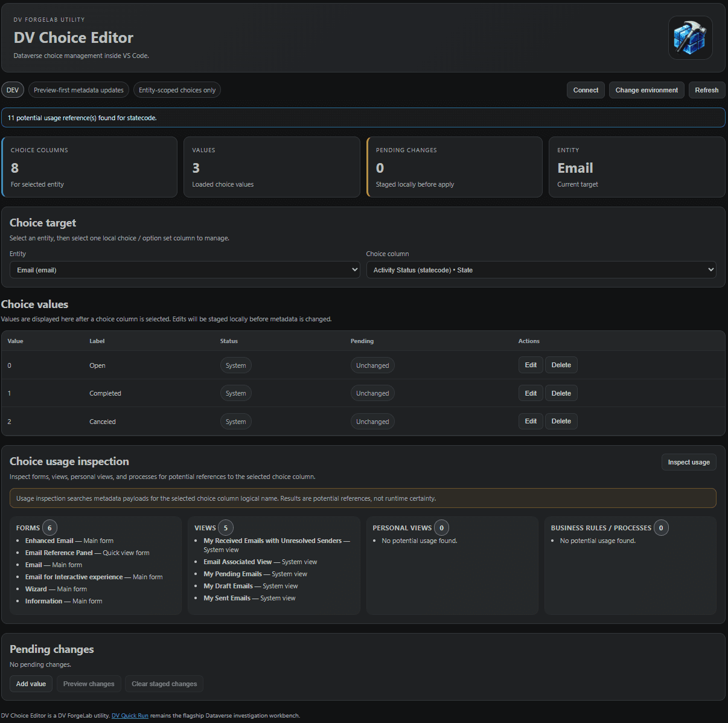This screenshot has height=723, width=728.
Task: Run Inspect usage for selected column
Action: pyautogui.click(x=689, y=462)
